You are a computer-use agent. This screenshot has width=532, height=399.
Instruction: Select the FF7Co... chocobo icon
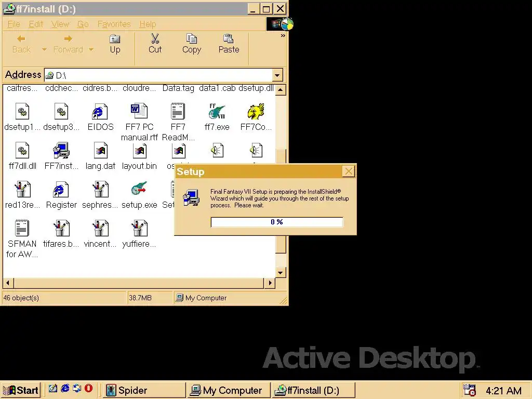(x=256, y=112)
